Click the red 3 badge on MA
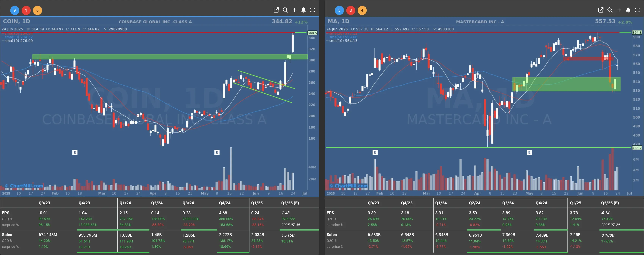 [351, 10]
